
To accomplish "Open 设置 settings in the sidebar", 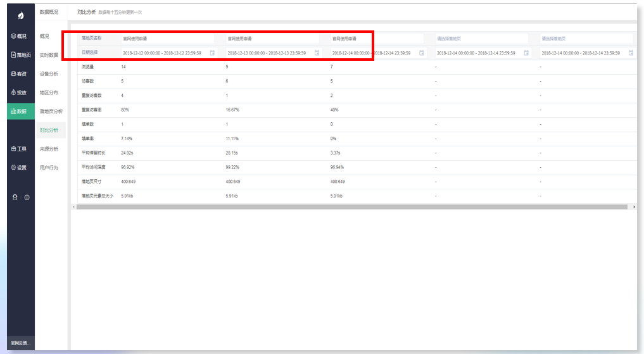I will [x=21, y=168].
